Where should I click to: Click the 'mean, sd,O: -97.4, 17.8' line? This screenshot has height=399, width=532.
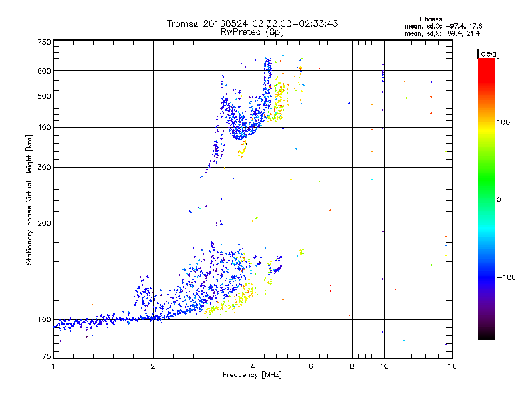[x=443, y=26]
